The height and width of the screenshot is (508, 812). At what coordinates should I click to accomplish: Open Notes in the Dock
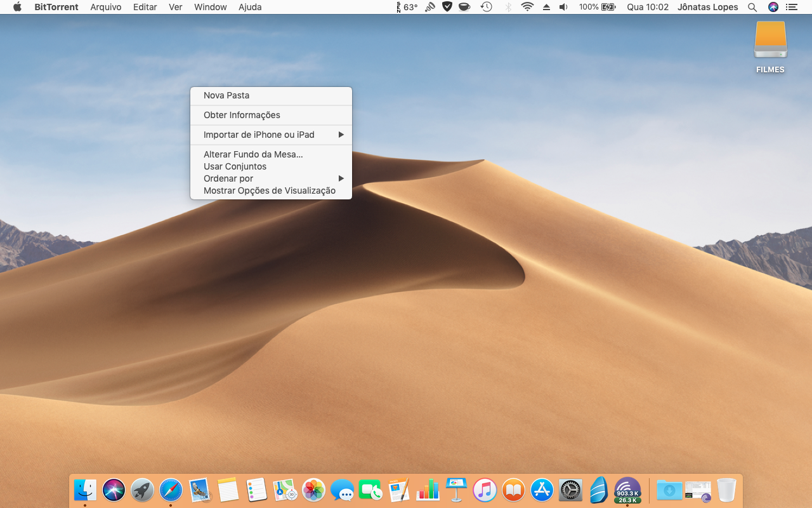coord(228,490)
